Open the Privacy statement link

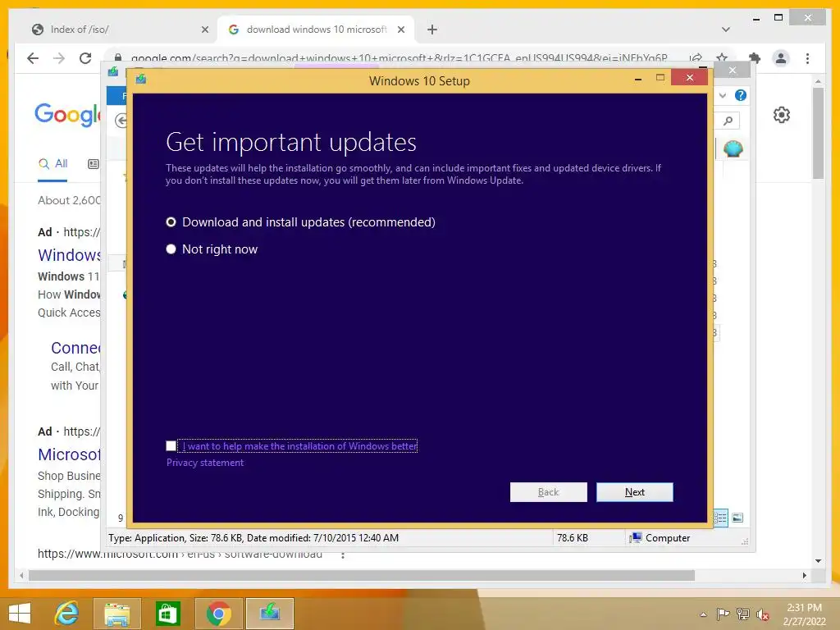point(204,463)
